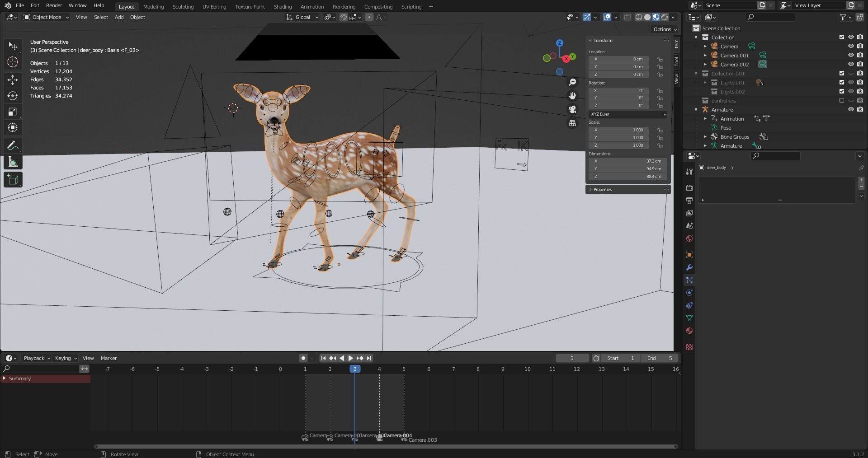Switch perspective/orthographic with the grid gizmo
Viewport: 868px width, 458px height.
click(x=572, y=123)
